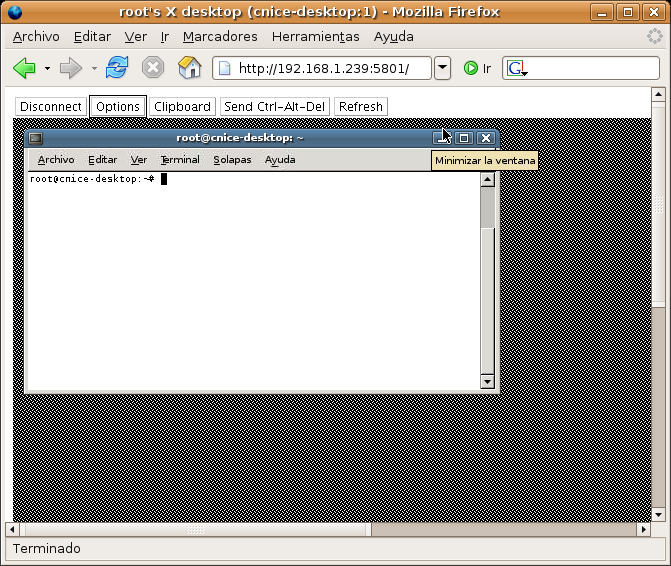Click the Google search engine icon

tap(516, 68)
